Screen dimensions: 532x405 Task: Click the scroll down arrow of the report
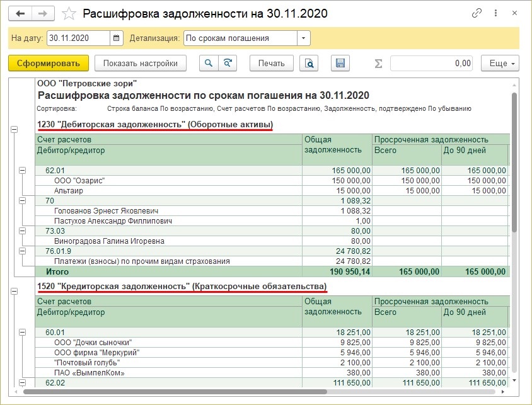(x=514, y=380)
